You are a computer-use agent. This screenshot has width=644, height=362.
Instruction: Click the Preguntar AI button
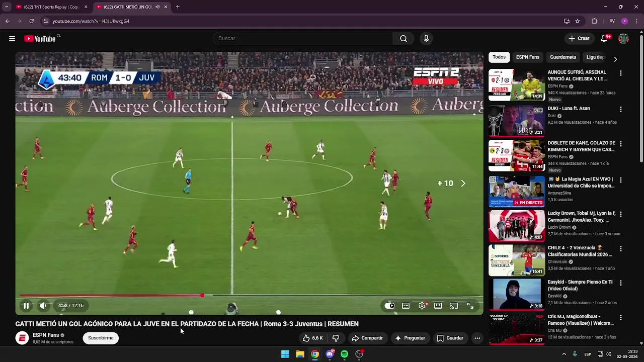410,338
